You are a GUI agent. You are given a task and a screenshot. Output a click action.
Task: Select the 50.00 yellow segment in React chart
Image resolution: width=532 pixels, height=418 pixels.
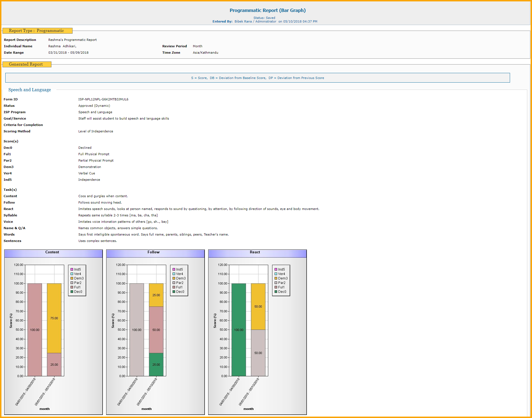pyautogui.click(x=258, y=306)
